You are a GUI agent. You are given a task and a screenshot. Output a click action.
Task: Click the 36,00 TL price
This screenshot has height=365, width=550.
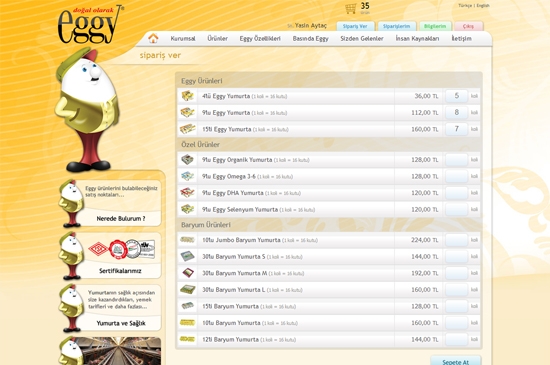[x=427, y=96]
